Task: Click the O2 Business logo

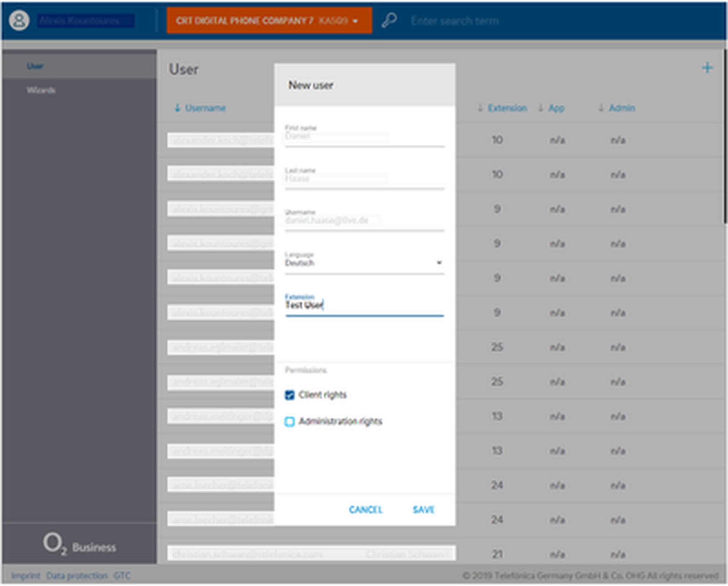Action: click(79, 545)
